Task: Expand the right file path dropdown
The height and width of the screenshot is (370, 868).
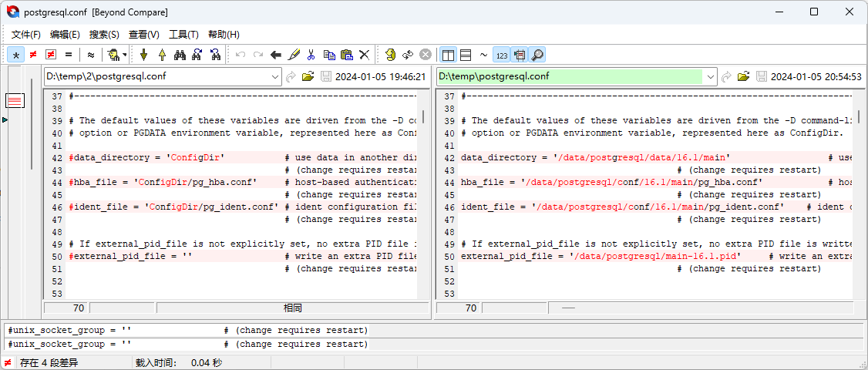Action: pyautogui.click(x=710, y=76)
